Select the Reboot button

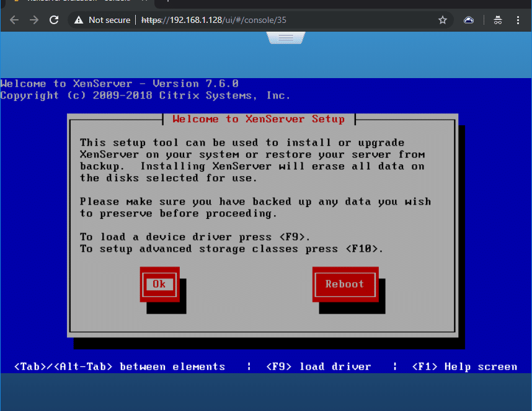(345, 284)
